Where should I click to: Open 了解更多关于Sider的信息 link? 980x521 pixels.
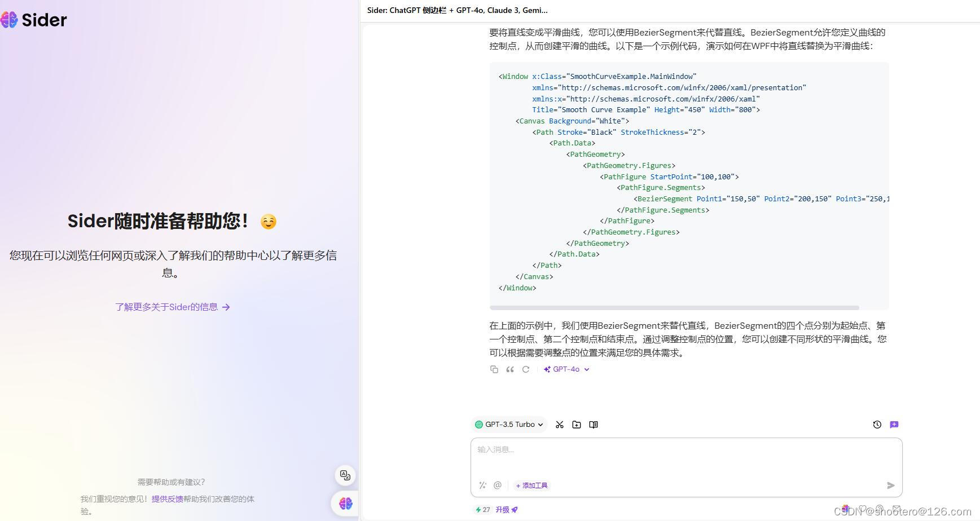point(173,307)
